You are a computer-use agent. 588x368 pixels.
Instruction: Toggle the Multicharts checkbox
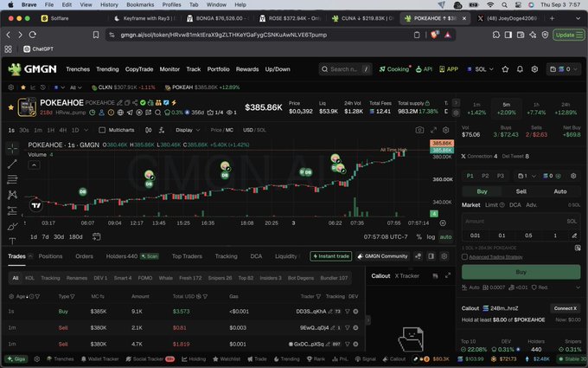102,130
